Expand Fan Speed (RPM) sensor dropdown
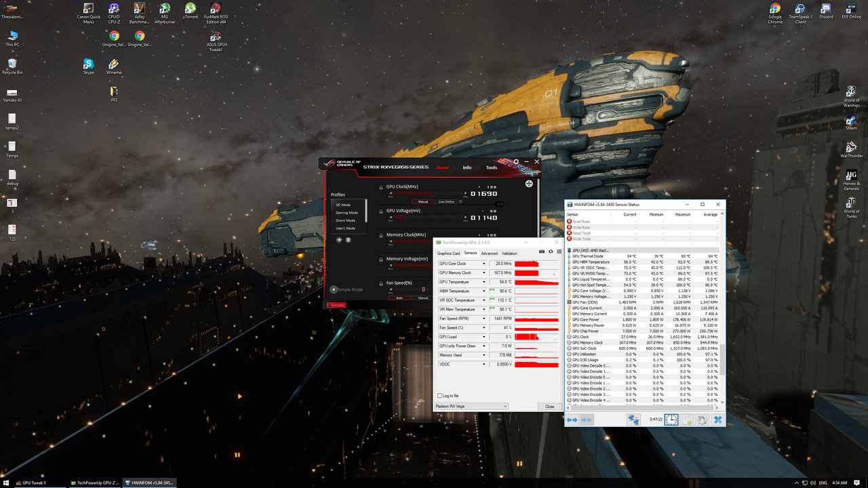 pyautogui.click(x=484, y=319)
